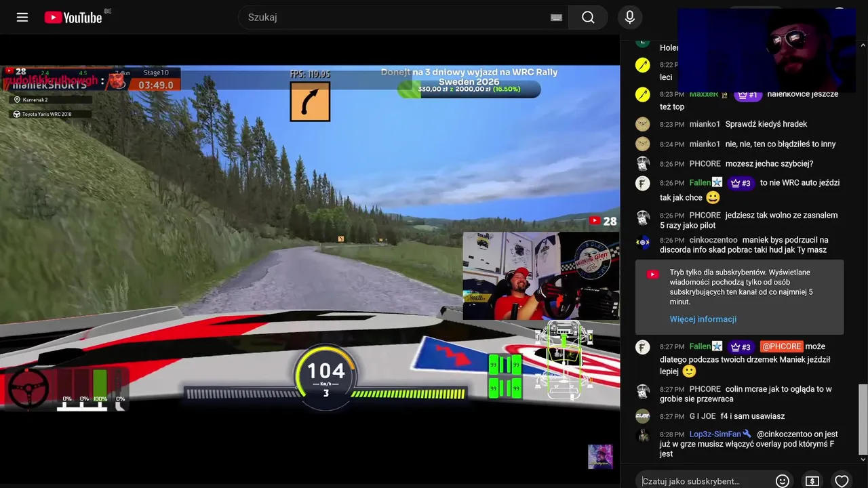Click the small channel thumbnail below video
The width and height of the screenshot is (868, 488).
click(600, 457)
